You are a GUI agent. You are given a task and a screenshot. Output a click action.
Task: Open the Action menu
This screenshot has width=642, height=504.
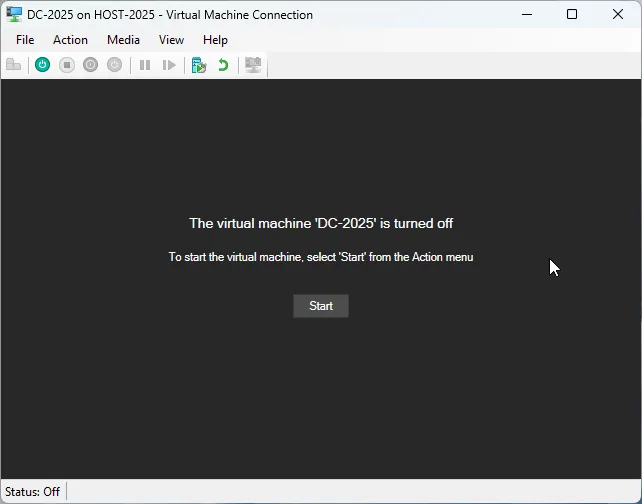(70, 40)
